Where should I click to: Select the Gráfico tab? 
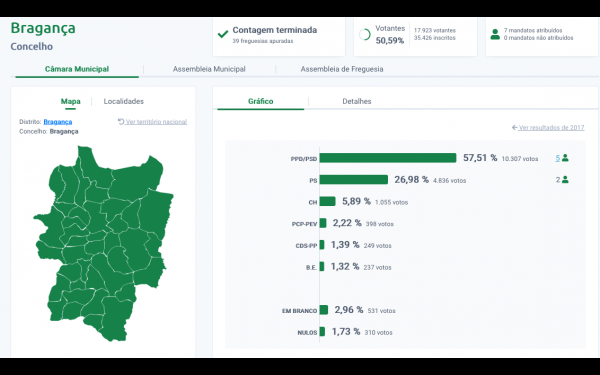coord(261,101)
